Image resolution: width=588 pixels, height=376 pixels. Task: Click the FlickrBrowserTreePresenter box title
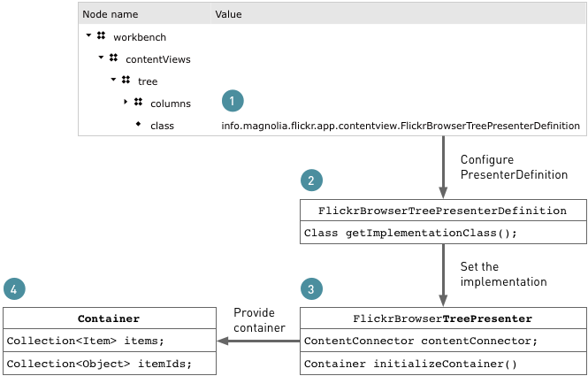(x=443, y=318)
